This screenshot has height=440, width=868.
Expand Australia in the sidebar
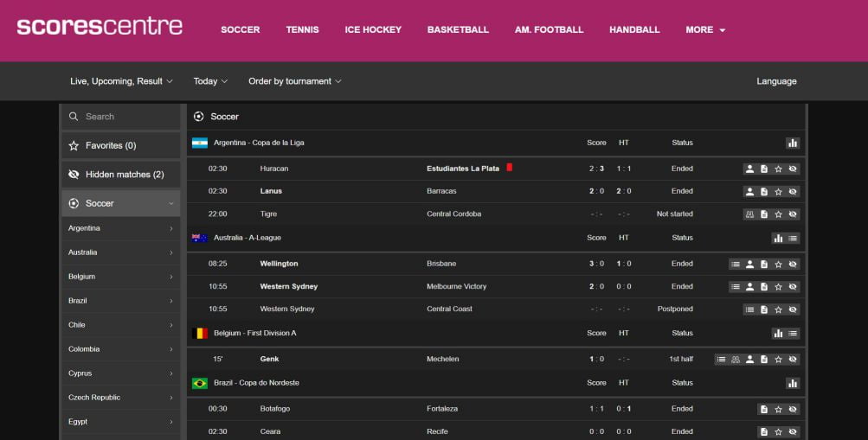(120, 252)
